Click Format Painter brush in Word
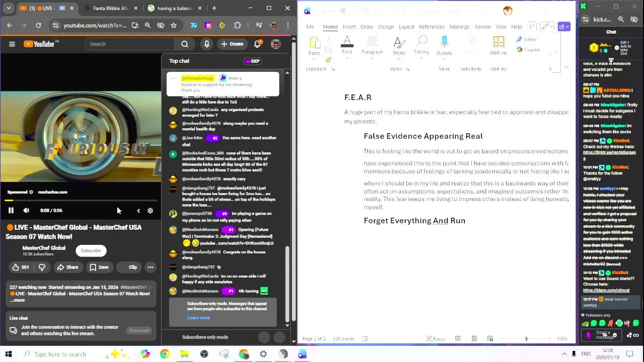 point(328,59)
